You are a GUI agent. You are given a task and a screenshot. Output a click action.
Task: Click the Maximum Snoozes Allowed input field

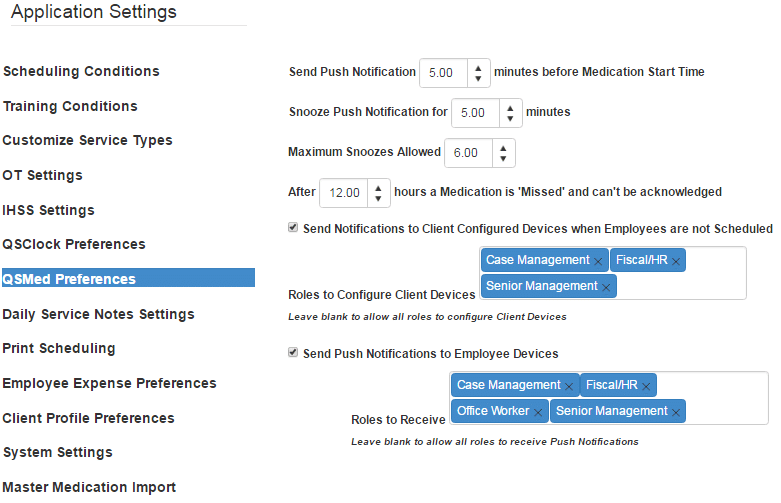[x=468, y=153]
